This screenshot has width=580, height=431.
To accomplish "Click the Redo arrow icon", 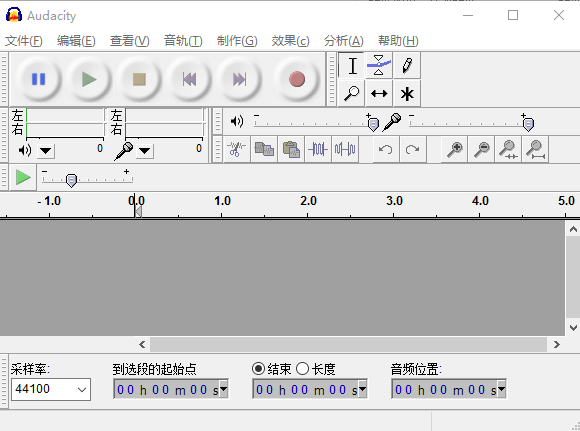I will [x=413, y=149].
